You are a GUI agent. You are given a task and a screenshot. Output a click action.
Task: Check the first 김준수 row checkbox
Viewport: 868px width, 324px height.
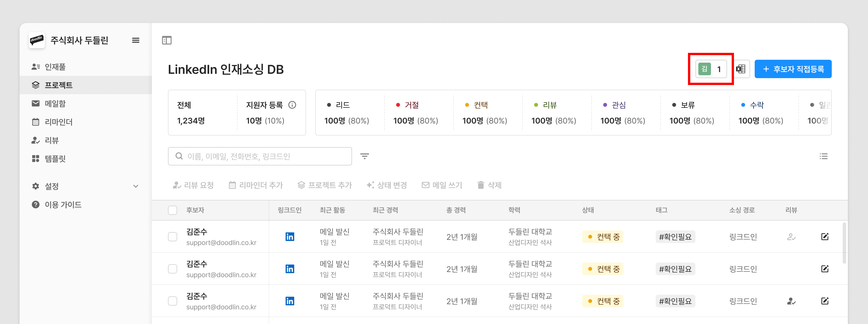[x=173, y=236]
